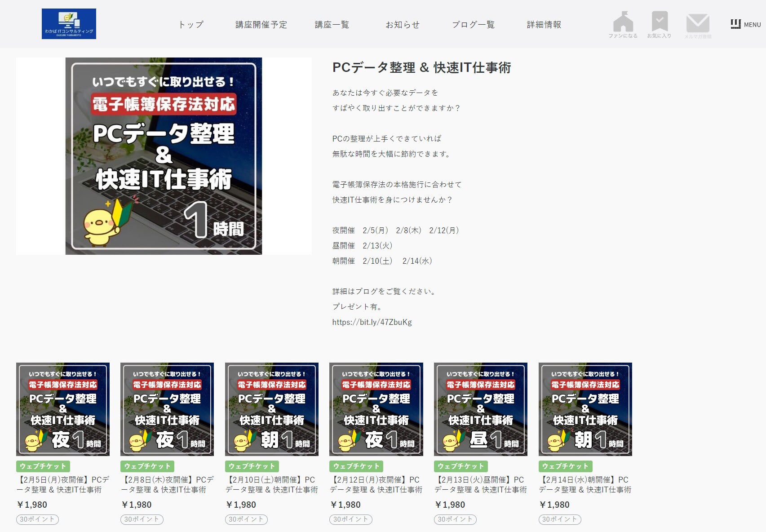Open 詳細情報 navigation item
The image size is (766, 532).
[544, 25]
